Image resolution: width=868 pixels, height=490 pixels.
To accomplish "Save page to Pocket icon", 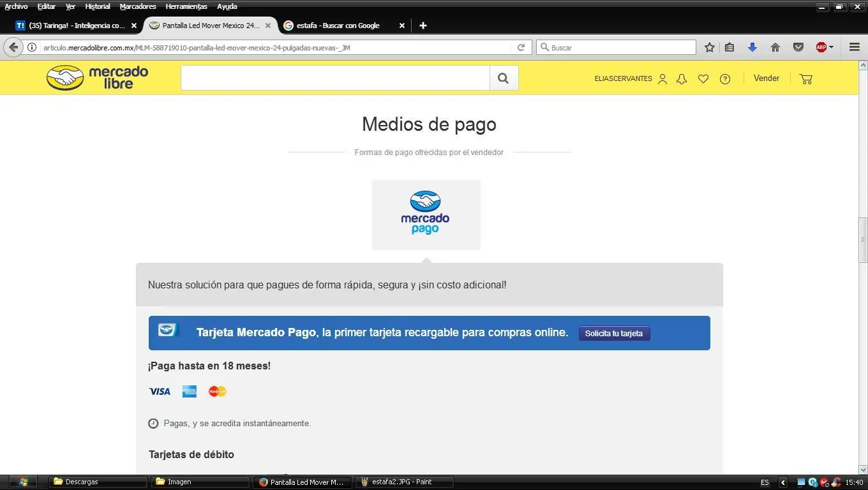I will [x=798, y=47].
